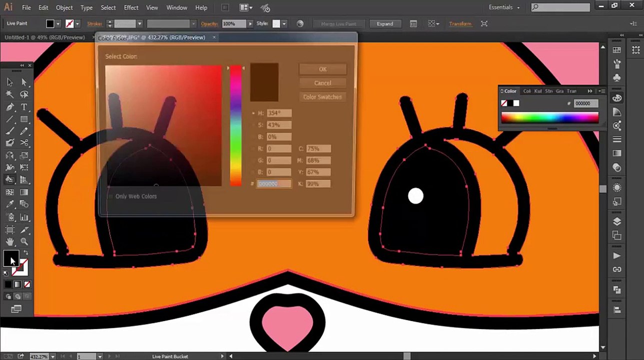Pick a color from Color panel spectrum

pos(549,118)
